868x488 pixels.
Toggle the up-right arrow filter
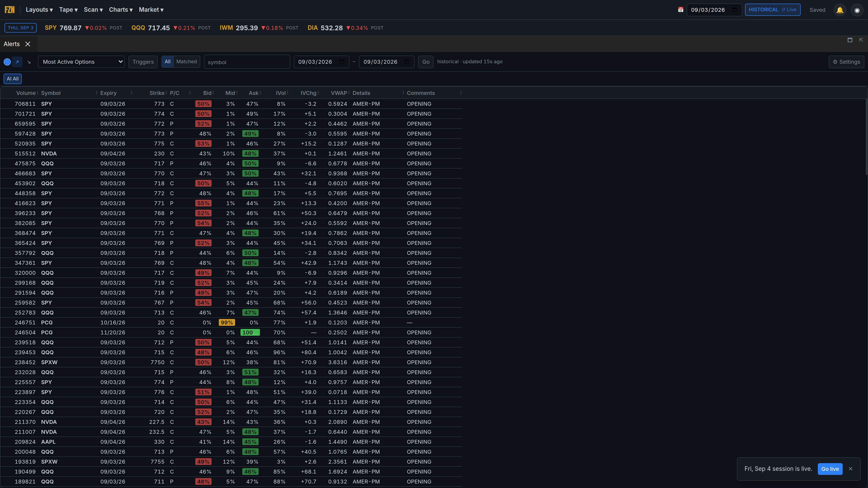click(x=17, y=62)
